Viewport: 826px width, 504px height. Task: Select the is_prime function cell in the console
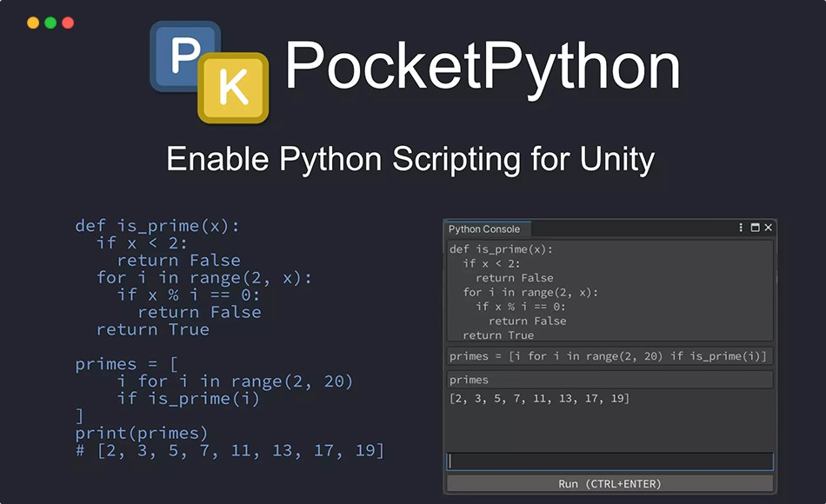[x=609, y=292]
